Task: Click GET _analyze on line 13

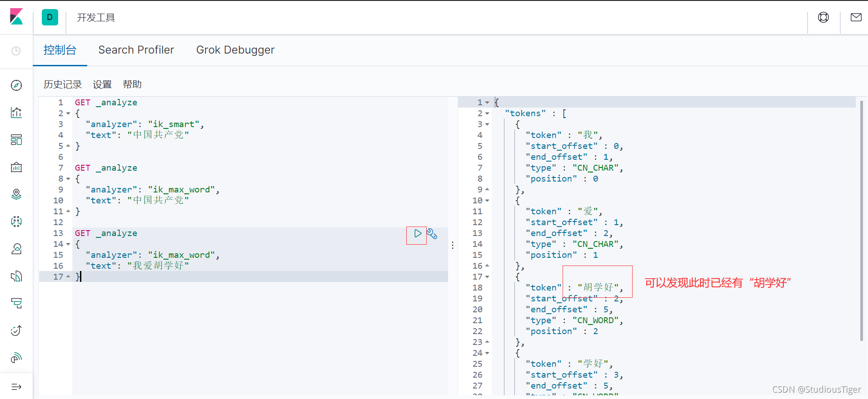Action: tap(106, 233)
